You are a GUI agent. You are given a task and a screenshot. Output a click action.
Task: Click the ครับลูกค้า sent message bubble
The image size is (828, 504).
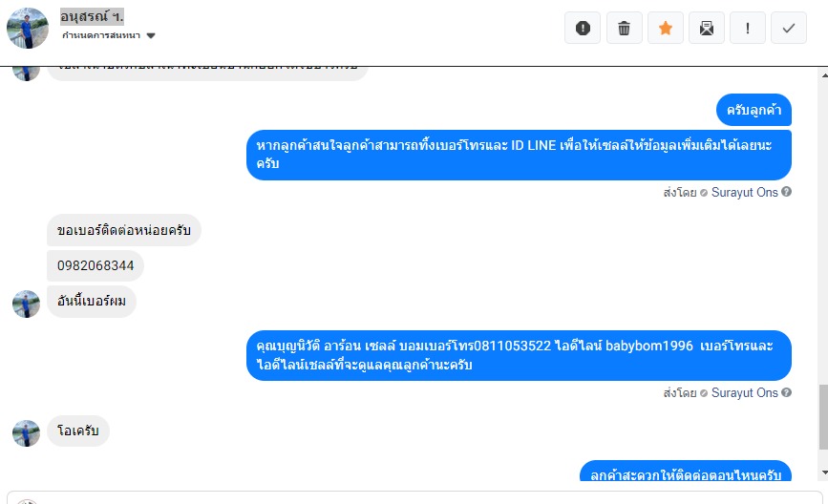point(754,110)
